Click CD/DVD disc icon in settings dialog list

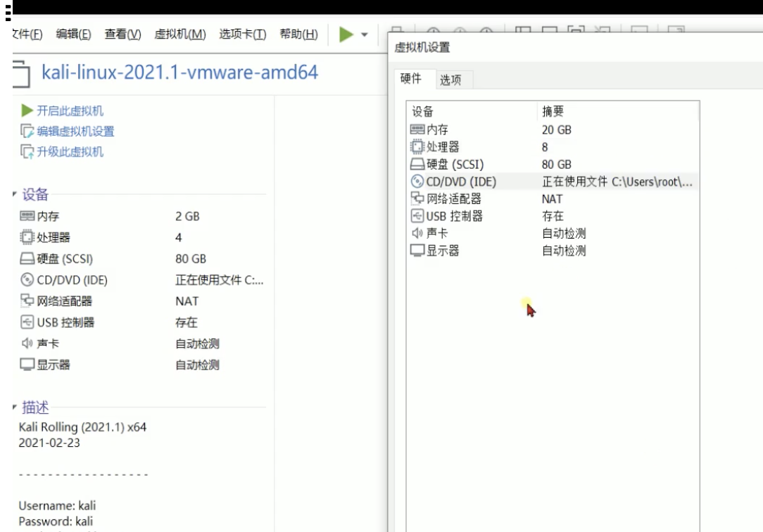coord(417,182)
